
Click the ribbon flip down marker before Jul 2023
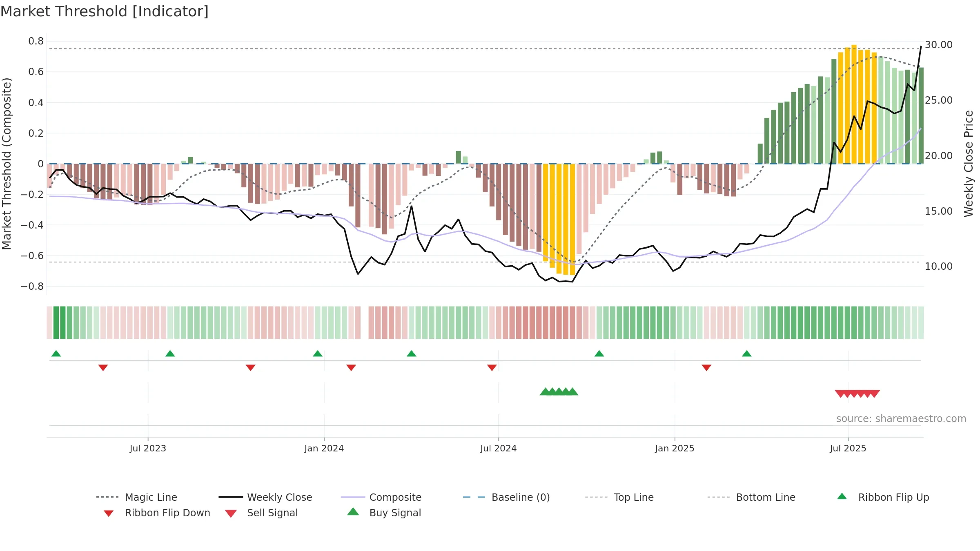tap(103, 368)
